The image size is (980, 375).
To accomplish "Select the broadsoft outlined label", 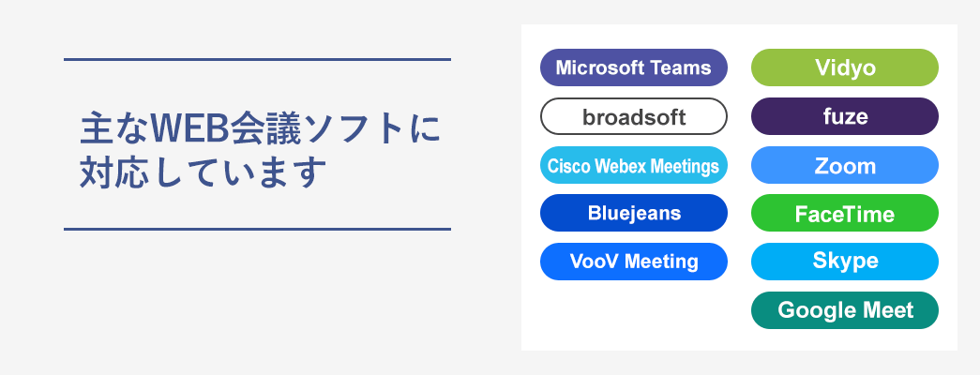I will (x=633, y=116).
